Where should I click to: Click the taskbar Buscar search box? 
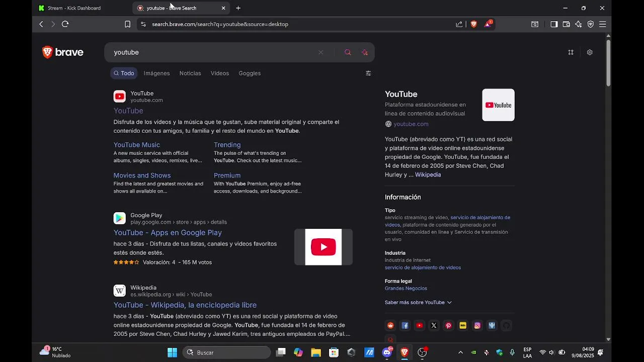[227, 352]
